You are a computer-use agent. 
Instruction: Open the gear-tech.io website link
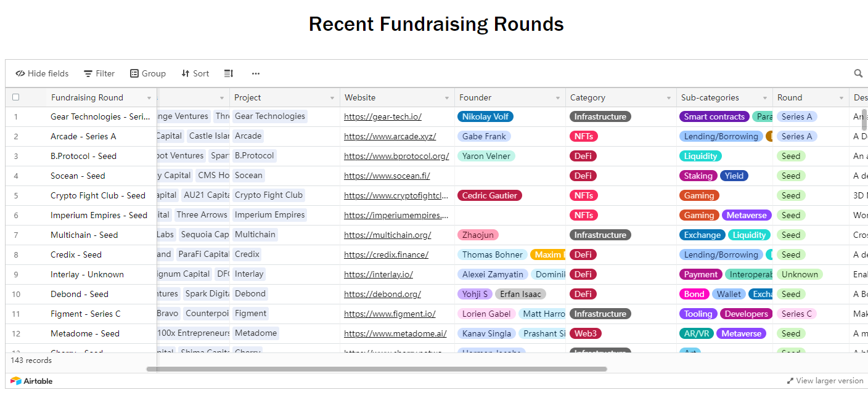click(383, 116)
